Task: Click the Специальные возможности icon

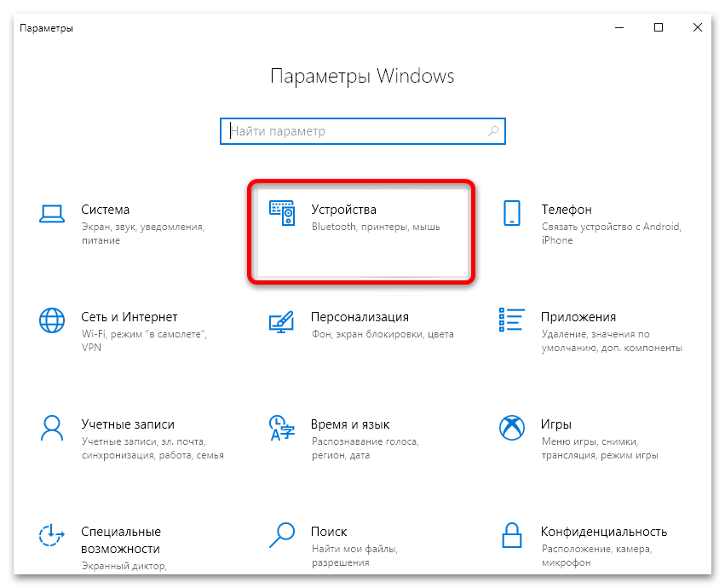Action: point(51,535)
